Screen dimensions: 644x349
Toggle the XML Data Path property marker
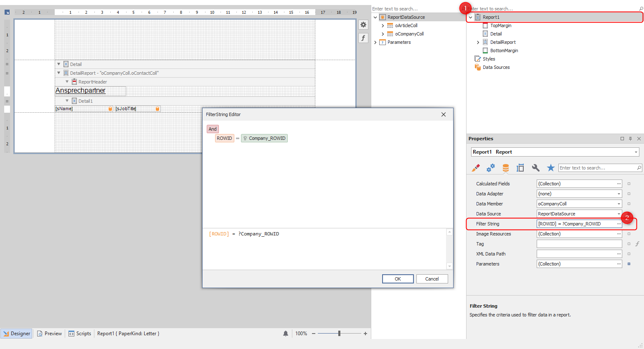629,254
